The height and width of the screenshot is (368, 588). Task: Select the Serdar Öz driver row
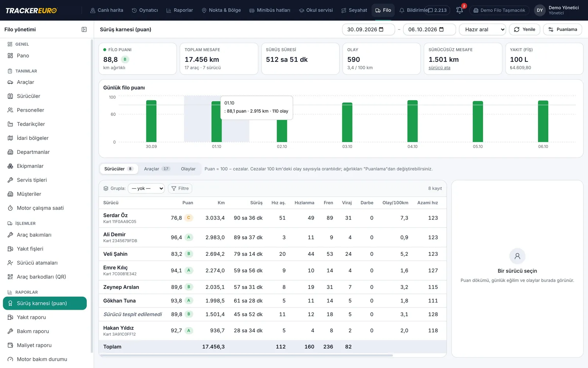272,218
